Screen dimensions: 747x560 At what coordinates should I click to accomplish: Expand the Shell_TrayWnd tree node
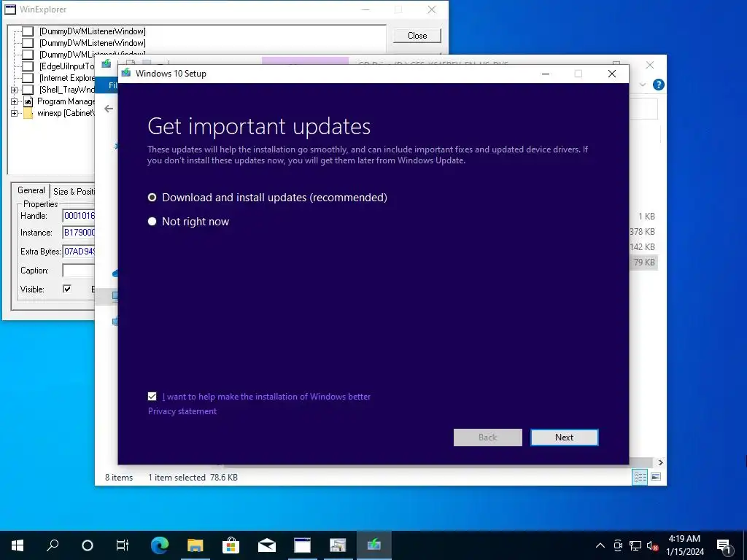point(15,90)
